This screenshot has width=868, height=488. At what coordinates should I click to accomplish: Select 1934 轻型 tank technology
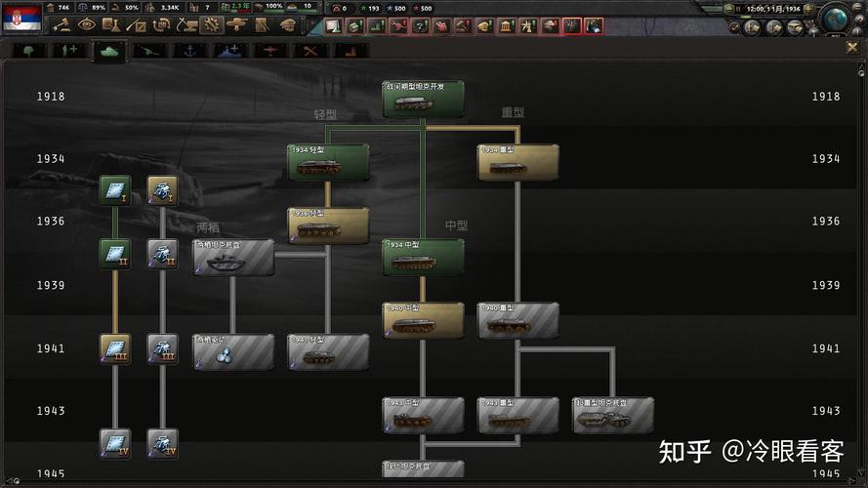pos(328,162)
